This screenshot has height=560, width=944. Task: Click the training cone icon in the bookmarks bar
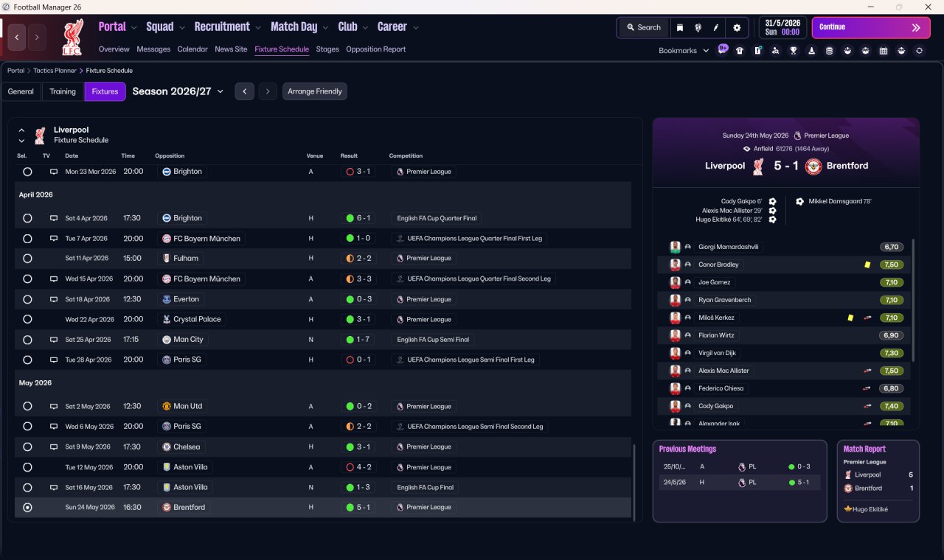[812, 51]
